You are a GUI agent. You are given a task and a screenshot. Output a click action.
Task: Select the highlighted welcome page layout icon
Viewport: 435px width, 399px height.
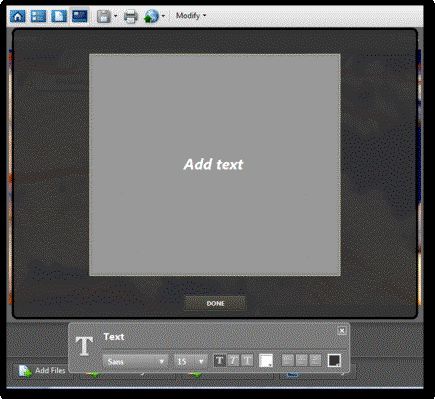point(80,16)
